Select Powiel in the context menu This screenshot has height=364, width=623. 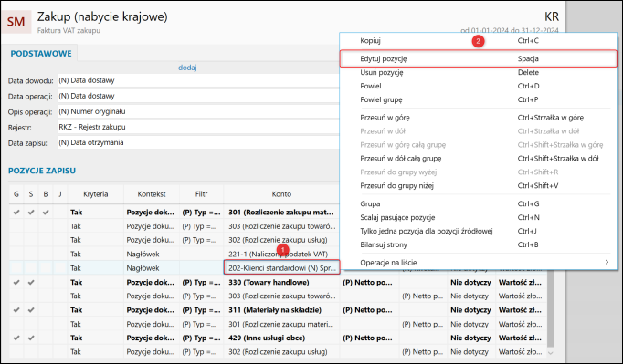478,86
